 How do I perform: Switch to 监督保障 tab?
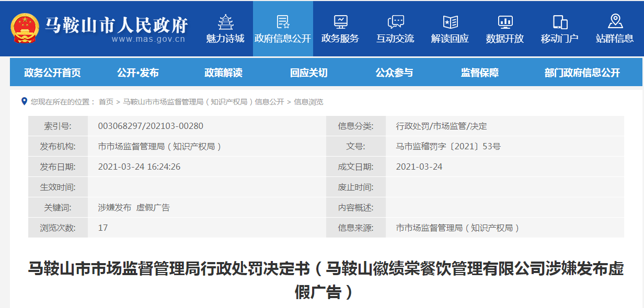click(x=480, y=73)
